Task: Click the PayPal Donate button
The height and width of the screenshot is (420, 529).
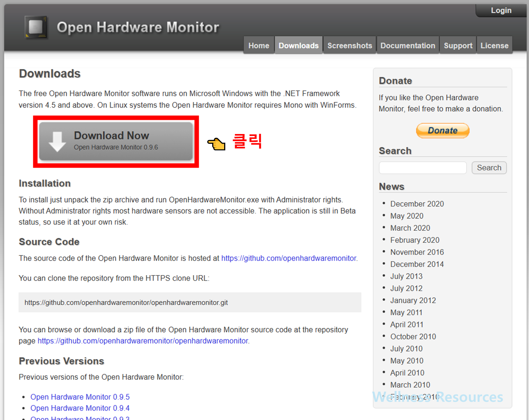Action: tap(443, 131)
